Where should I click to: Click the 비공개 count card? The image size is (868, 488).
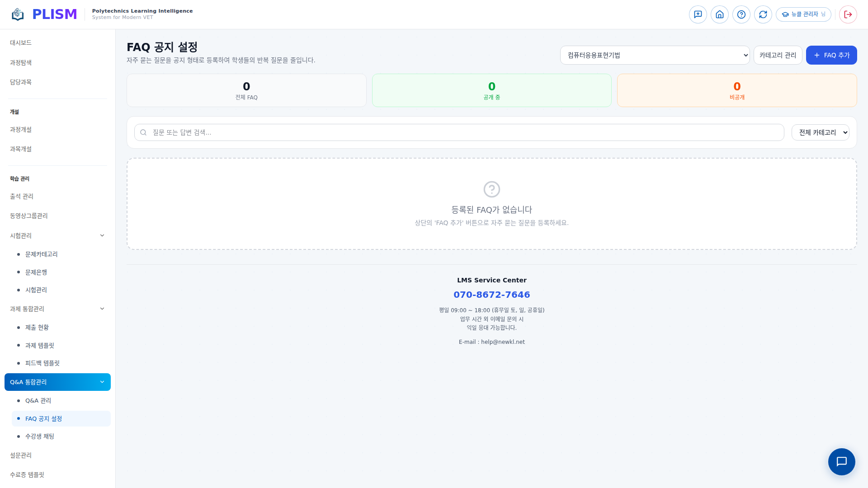(x=736, y=90)
